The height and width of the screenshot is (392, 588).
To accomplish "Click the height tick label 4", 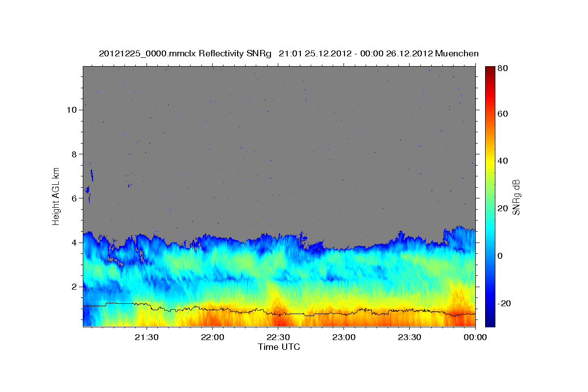I will 74,243.
